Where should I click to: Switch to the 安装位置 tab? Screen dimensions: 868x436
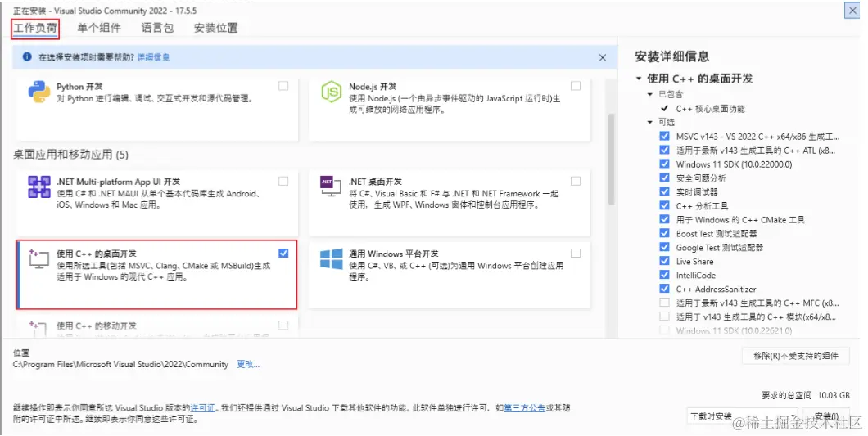(216, 28)
